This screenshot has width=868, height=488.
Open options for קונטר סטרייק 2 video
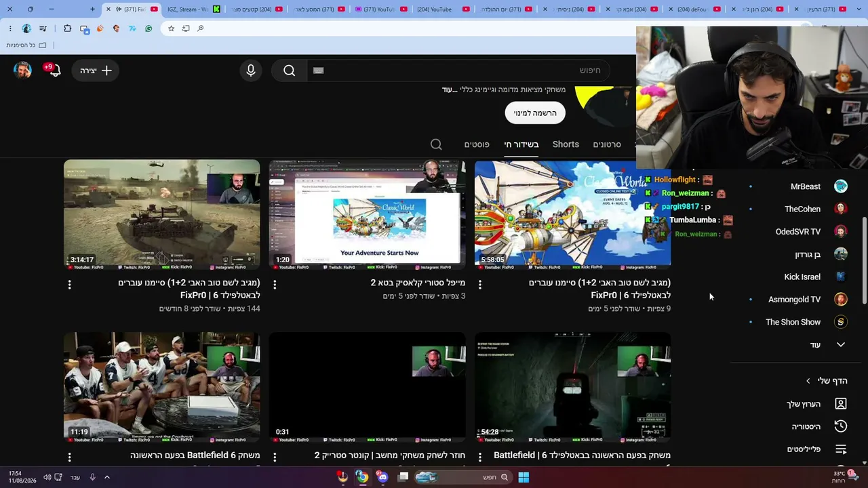point(275,457)
